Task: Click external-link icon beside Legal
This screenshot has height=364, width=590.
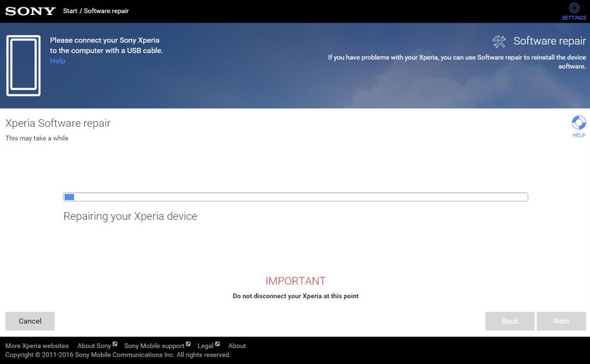Action: point(217,344)
